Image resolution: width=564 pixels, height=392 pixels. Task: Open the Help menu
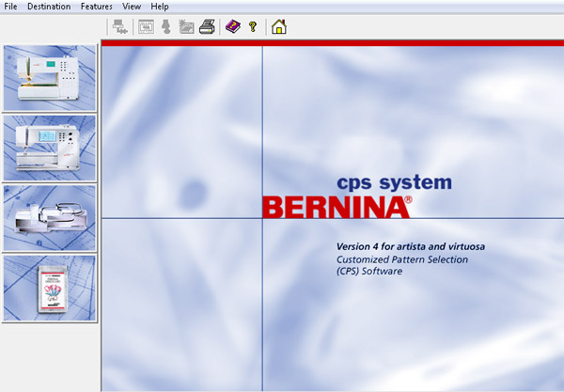160,7
